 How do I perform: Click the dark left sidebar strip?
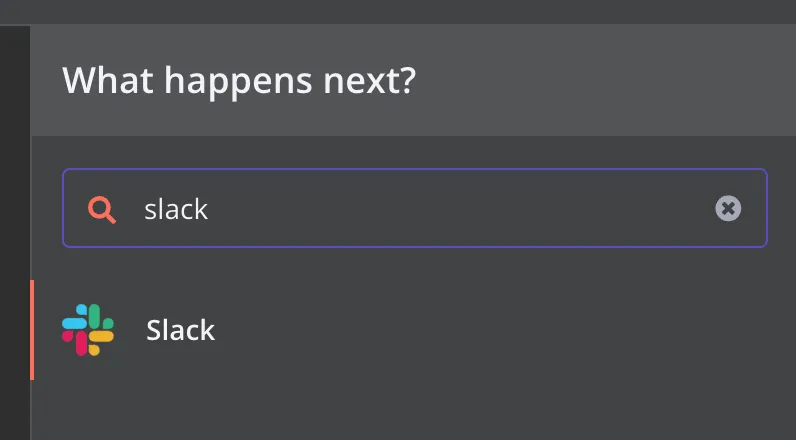15,232
